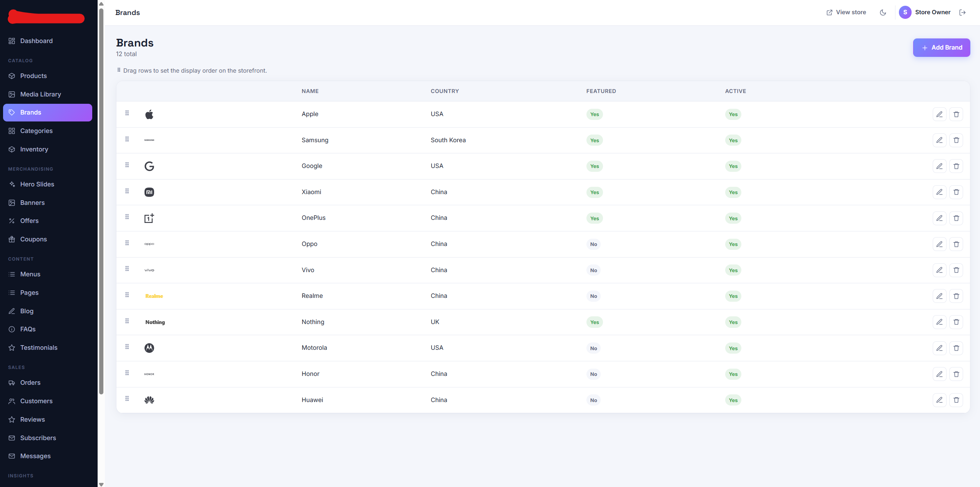Go to the Blog section
Image resolution: width=980 pixels, height=487 pixels.
point(48,311)
